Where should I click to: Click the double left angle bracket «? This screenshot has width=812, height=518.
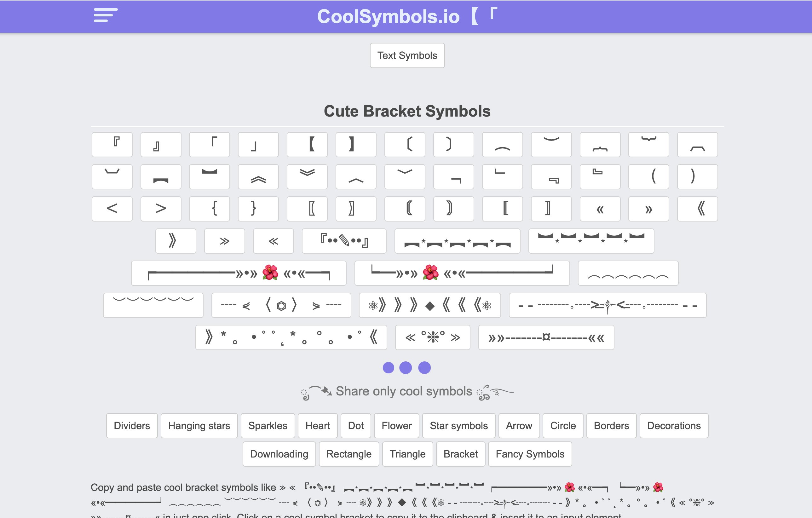point(600,208)
